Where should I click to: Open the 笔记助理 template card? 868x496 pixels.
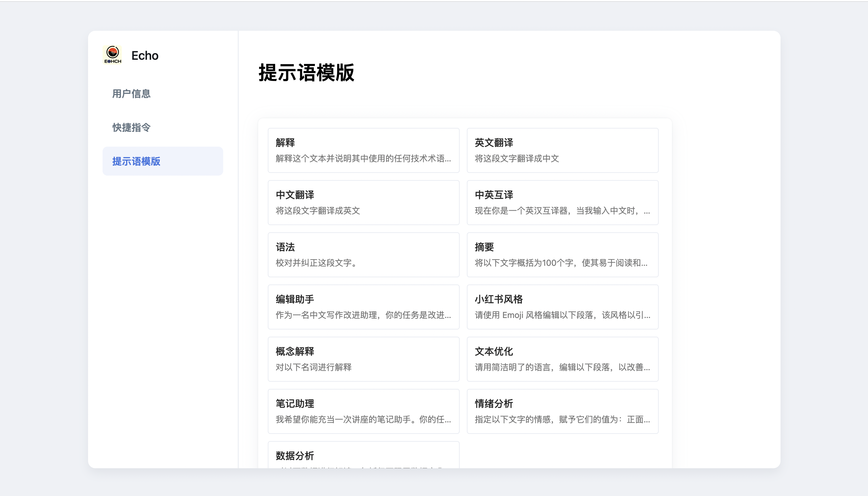click(363, 411)
